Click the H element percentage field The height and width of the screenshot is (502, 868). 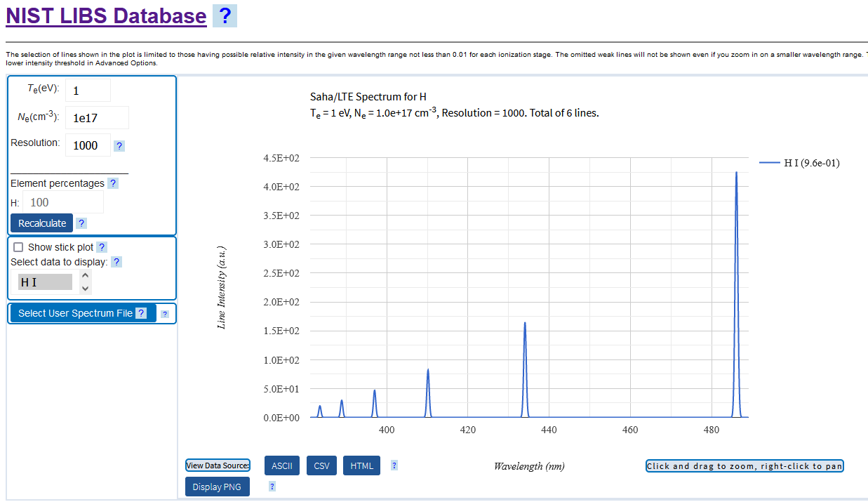pos(63,202)
